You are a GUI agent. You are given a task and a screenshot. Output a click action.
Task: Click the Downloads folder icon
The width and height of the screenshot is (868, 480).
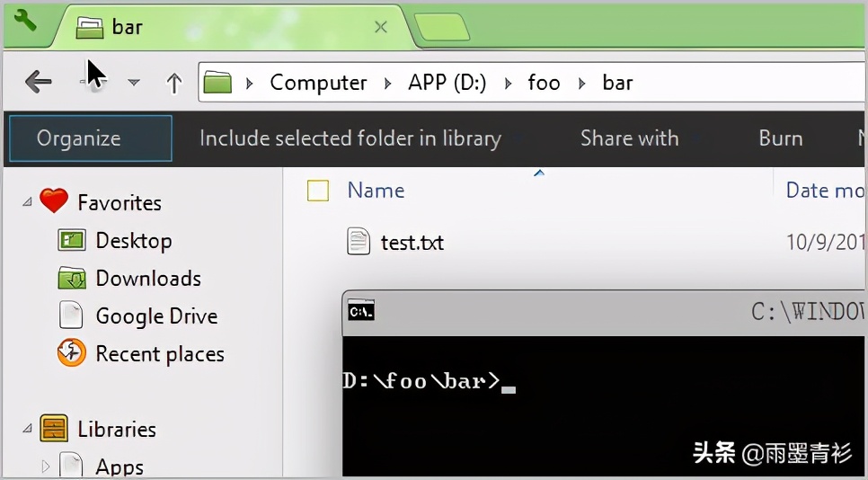point(72,278)
